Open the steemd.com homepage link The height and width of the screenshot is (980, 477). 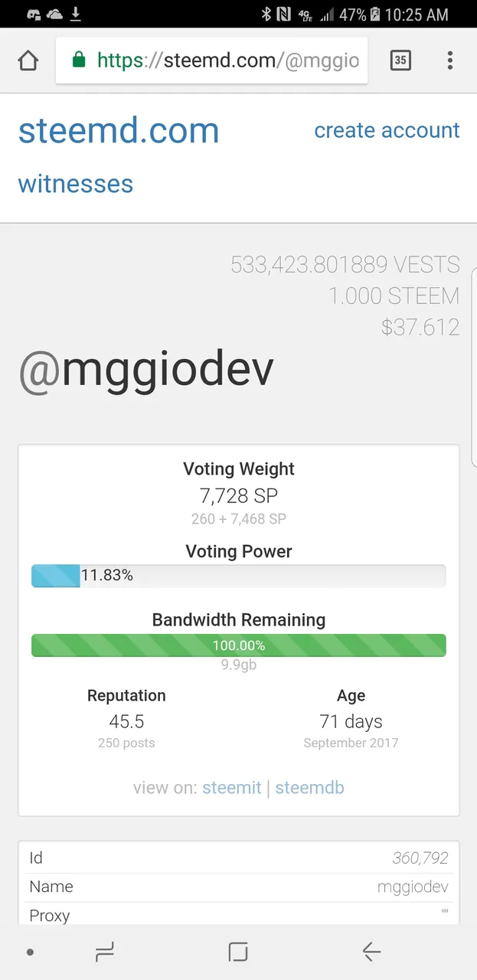tap(119, 131)
